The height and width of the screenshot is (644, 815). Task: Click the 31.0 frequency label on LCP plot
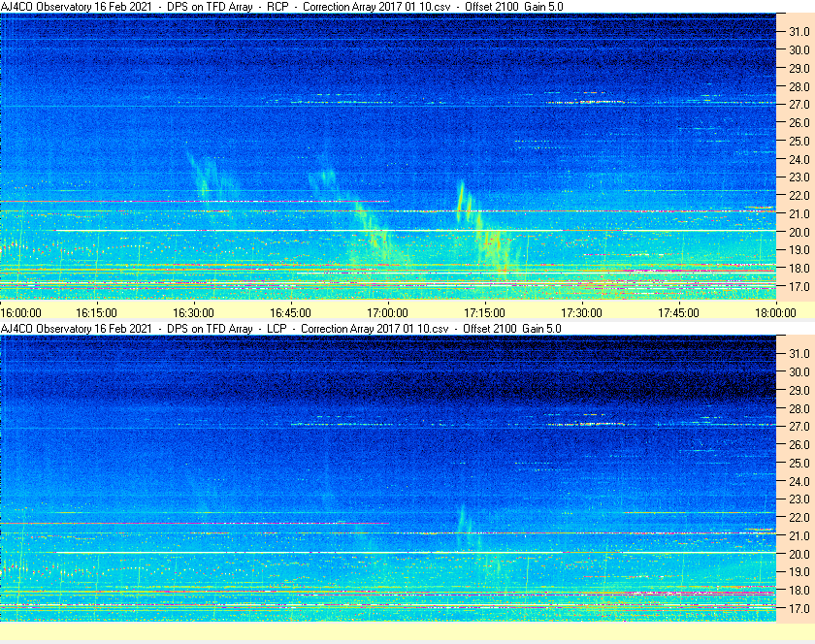tap(799, 353)
